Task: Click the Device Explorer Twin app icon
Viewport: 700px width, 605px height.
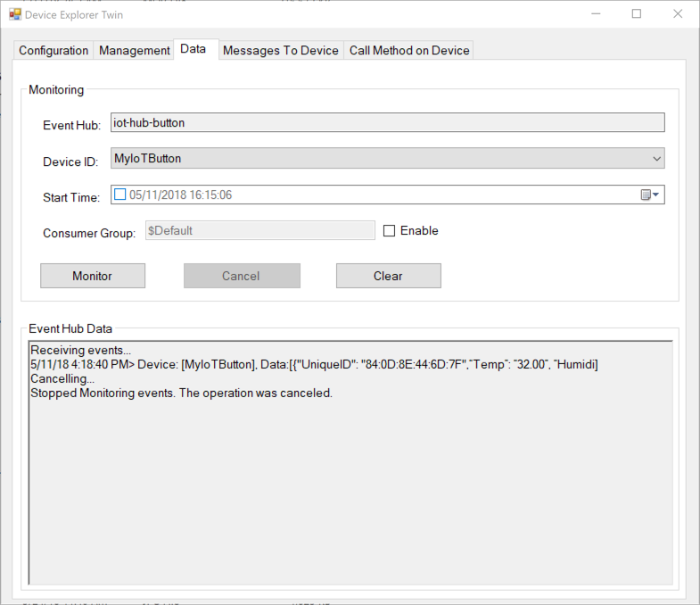Action: coord(15,14)
